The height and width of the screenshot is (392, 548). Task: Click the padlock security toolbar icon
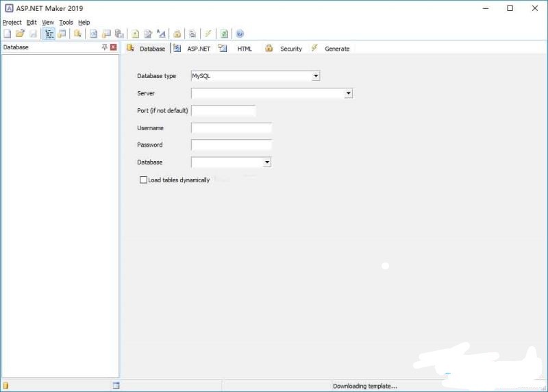click(x=177, y=34)
